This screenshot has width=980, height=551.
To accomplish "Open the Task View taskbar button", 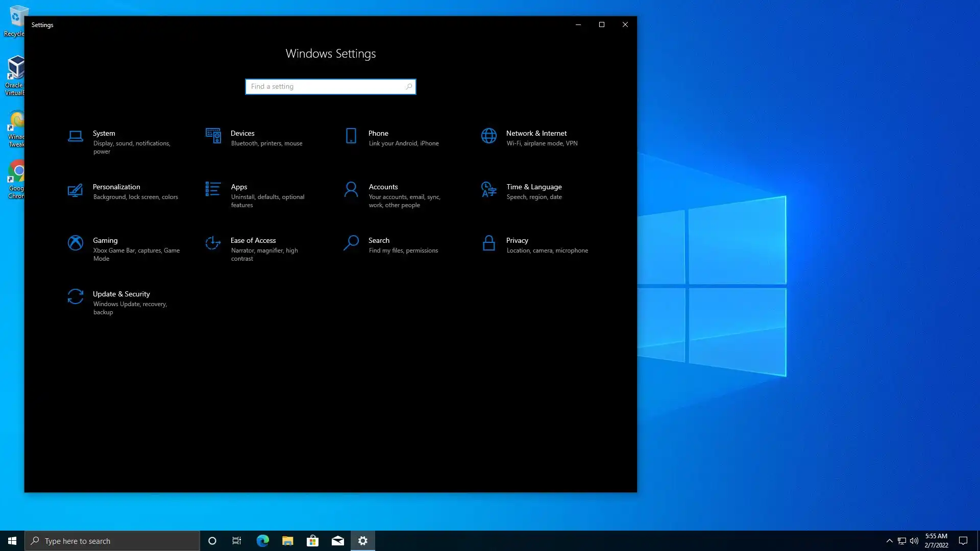I will pyautogui.click(x=237, y=541).
